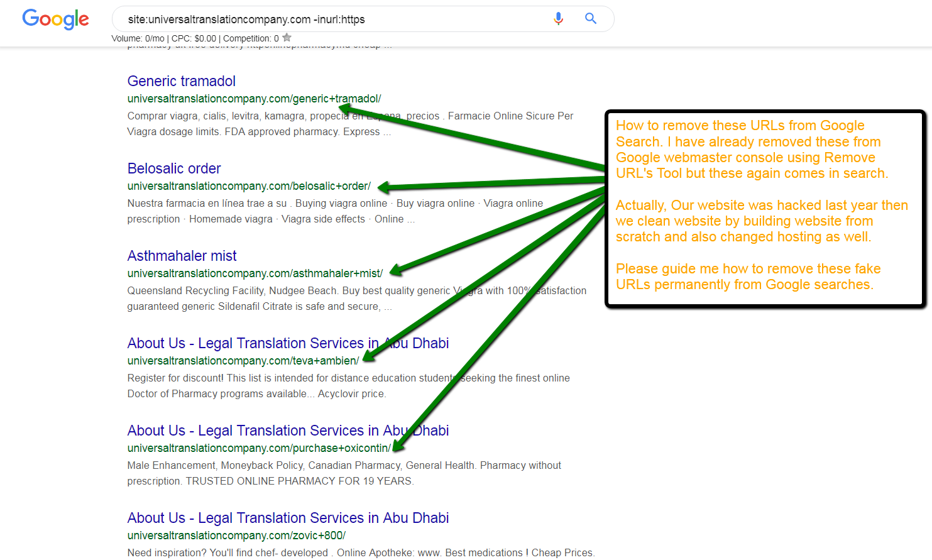Open the 'Asthmahaler mist' result
Screen dimensions: 932x560
pos(182,256)
